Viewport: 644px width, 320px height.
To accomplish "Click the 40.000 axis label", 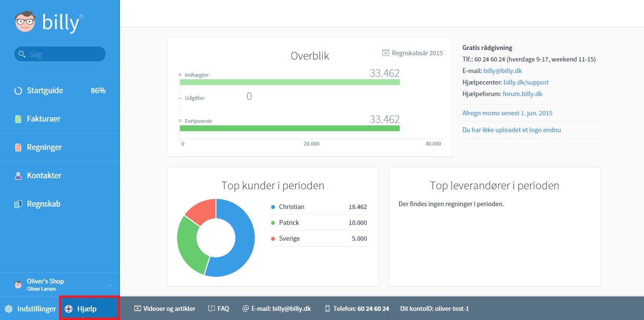I will [x=433, y=144].
